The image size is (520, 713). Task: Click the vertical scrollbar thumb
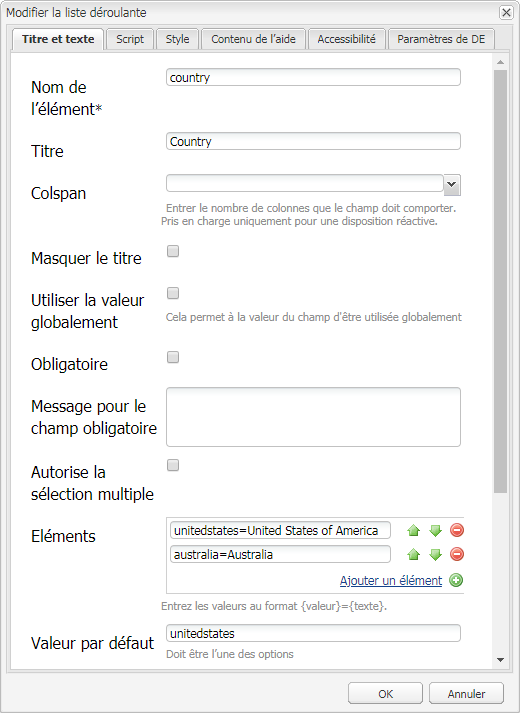500,281
